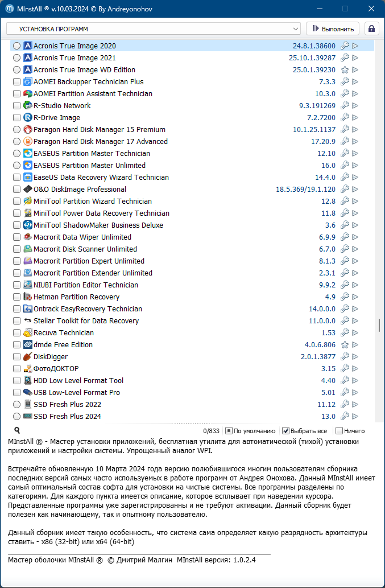Select Acronis True Image 2020 radio button

tap(16, 46)
